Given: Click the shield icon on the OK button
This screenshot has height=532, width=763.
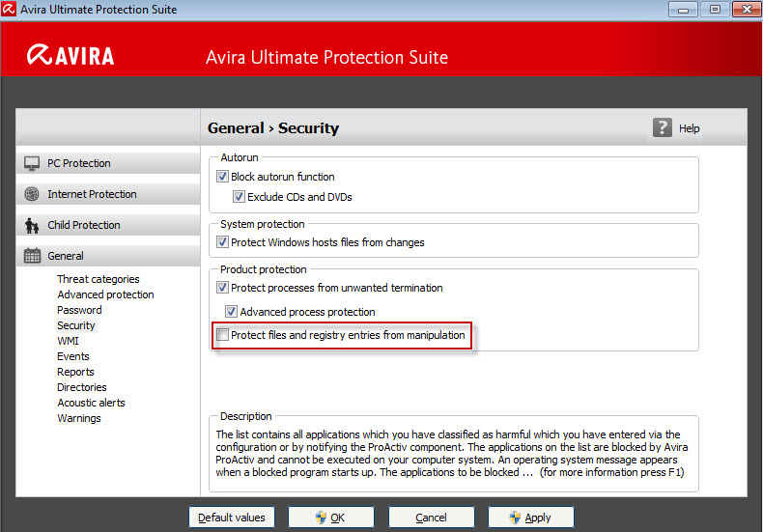Looking at the screenshot, I should (x=321, y=518).
